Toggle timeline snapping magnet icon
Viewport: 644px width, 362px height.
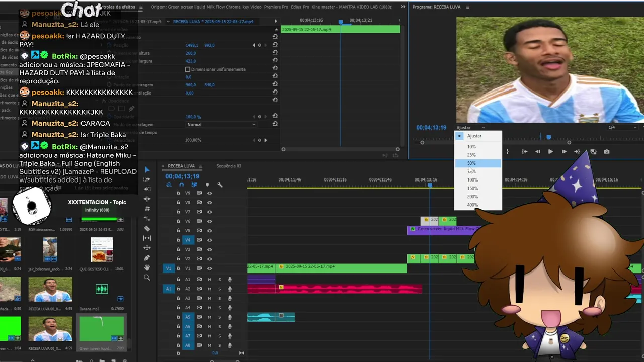pos(181,185)
